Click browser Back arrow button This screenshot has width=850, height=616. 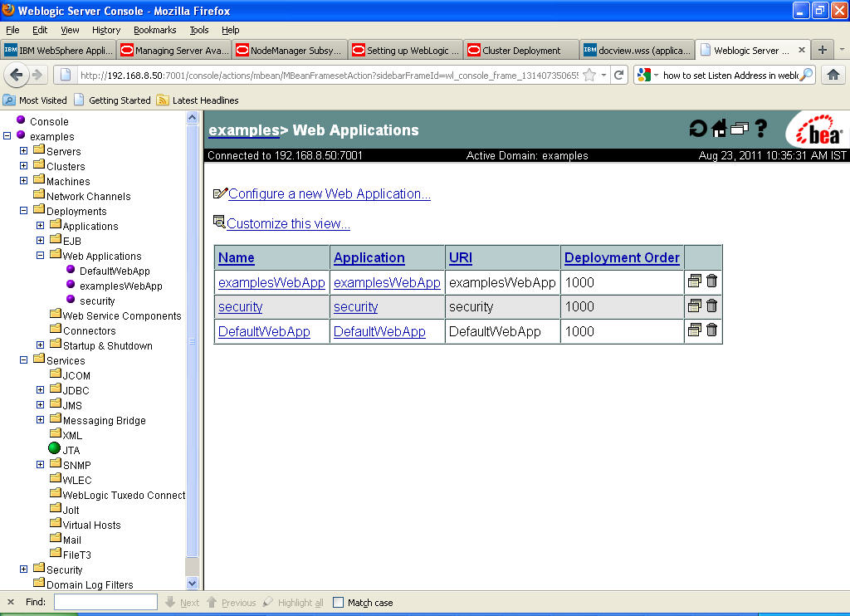point(17,75)
